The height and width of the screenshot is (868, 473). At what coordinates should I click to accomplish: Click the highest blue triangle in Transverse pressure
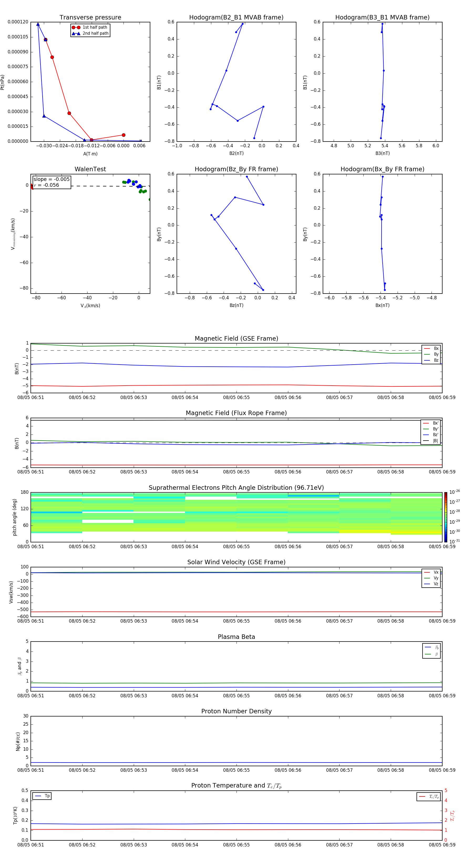point(38,24)
